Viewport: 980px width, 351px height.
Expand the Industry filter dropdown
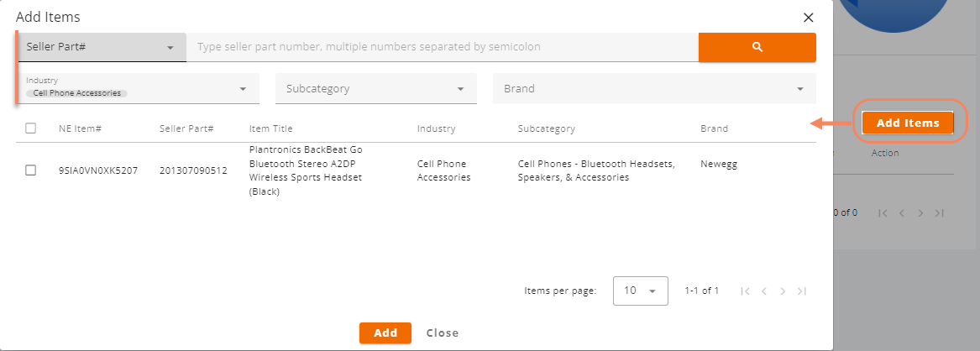coord(139,89)
